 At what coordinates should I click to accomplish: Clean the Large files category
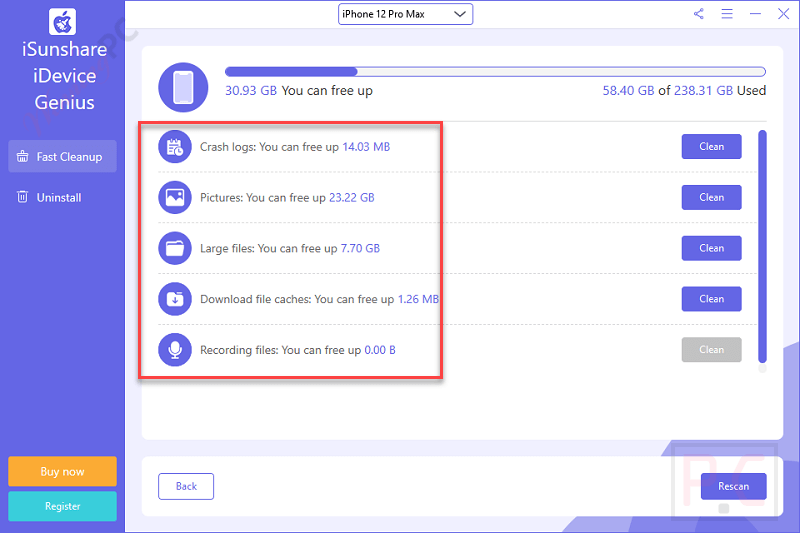click(711, 248)
